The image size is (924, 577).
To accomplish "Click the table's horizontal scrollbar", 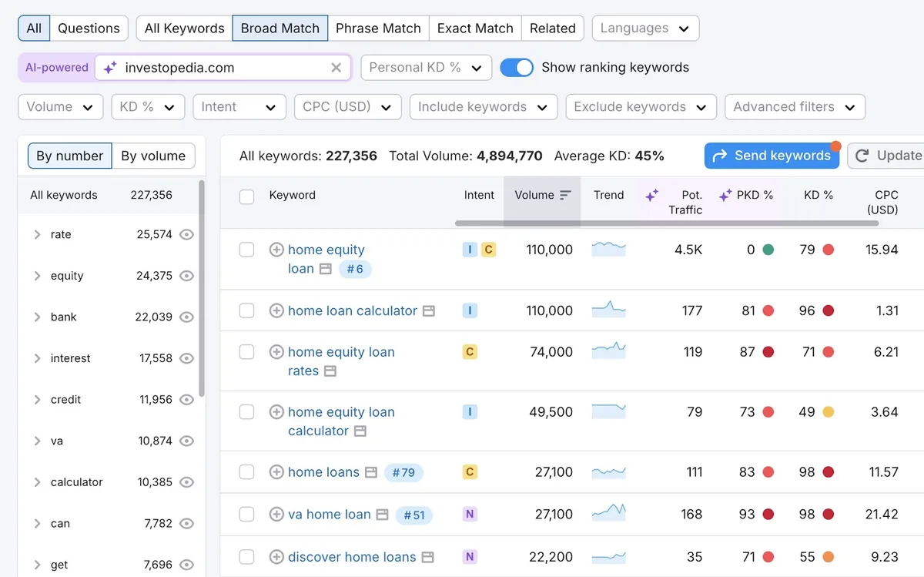I will coord(667,223).
